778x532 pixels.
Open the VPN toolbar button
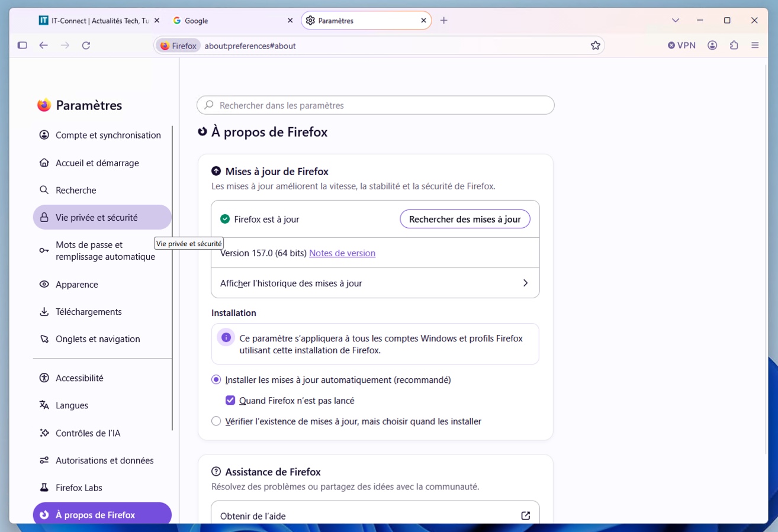(x=681, y=46)
